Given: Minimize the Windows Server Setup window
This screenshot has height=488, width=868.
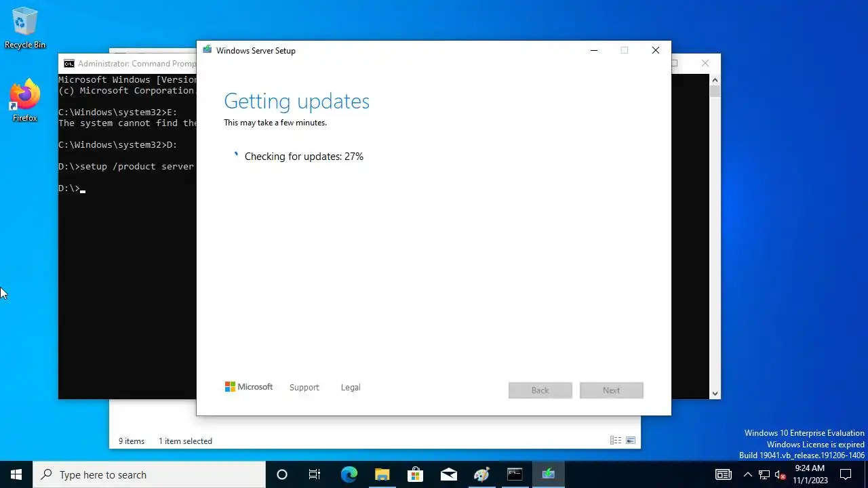Looking at the screenshot, I should [594, 50].
